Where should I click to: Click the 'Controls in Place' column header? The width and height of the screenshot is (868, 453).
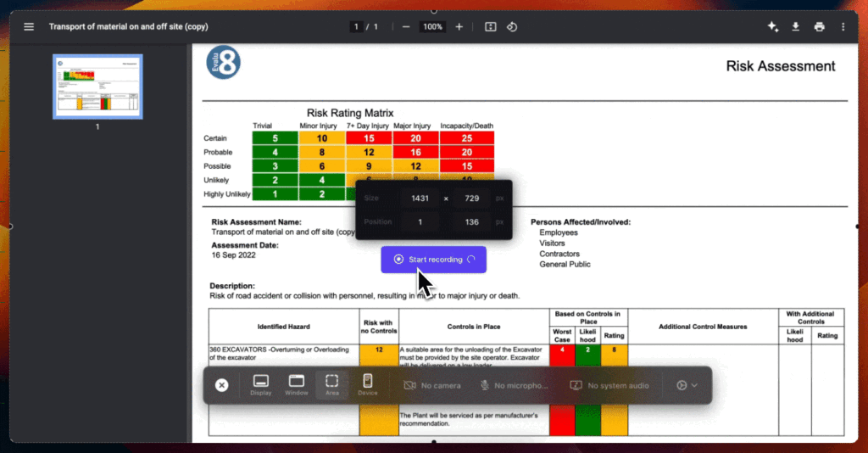(474, 327)
